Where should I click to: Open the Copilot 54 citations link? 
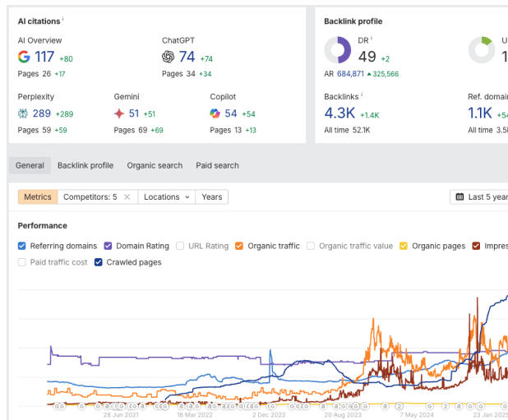click(231, 113)
